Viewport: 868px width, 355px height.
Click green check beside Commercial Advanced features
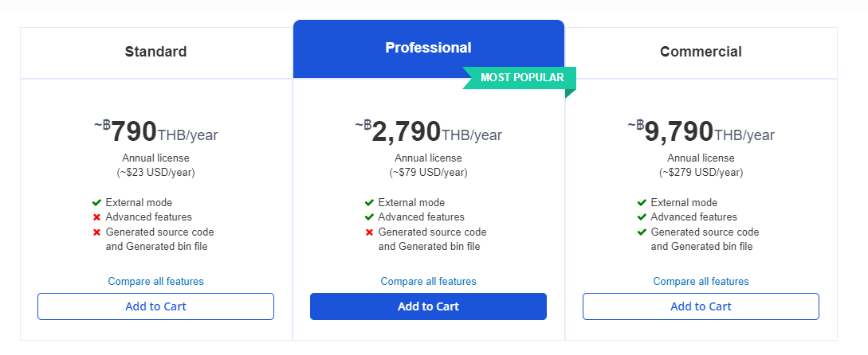(x=642, y=217)
